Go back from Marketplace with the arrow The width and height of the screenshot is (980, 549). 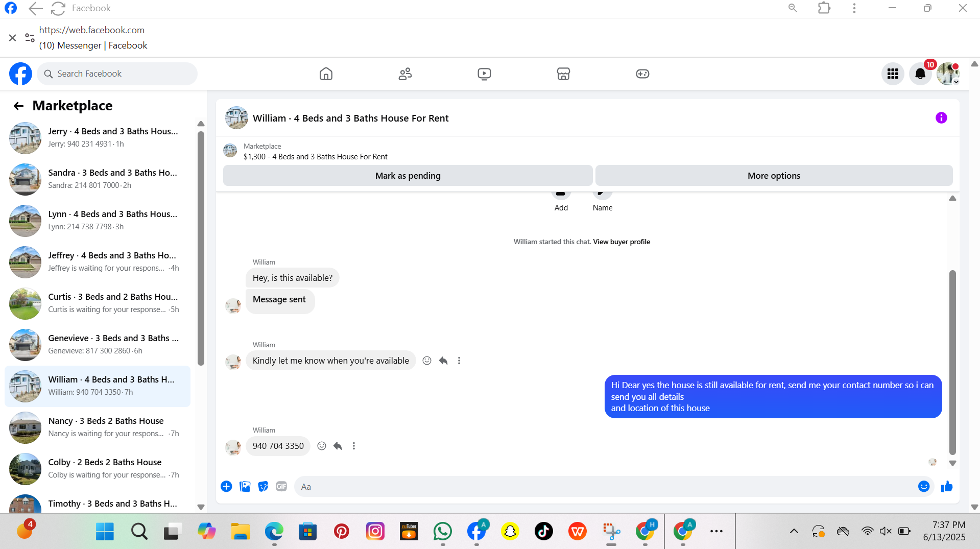pos(18,106)
